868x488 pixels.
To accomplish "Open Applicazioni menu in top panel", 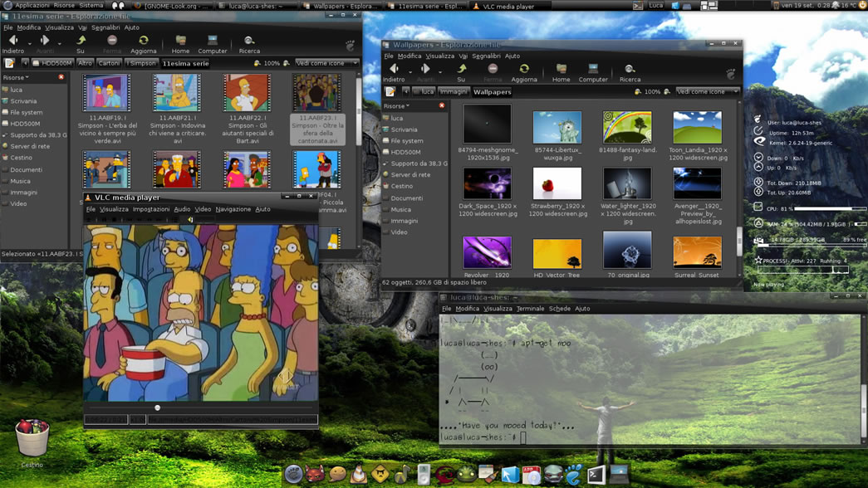I will tap(32, 5).
